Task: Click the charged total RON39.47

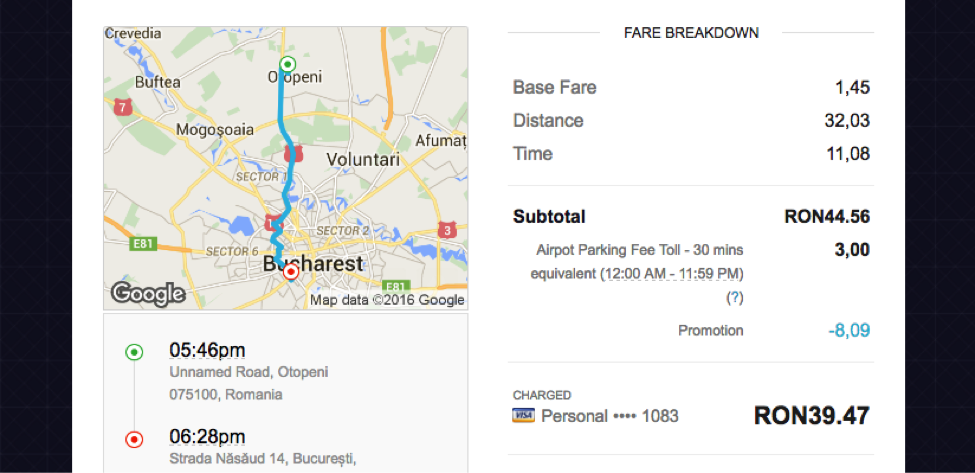Action: 811,415
